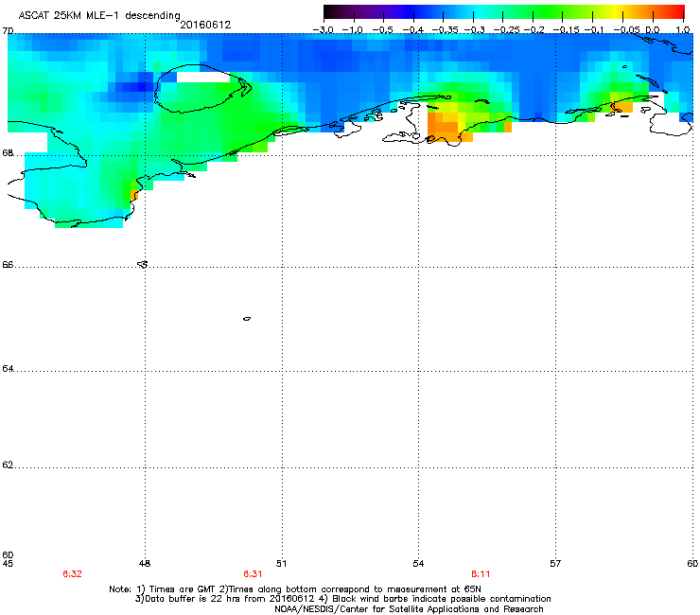Click the -0.15 label on the color scale
The width and height of the screenshot is (700, 615).
point(566,30)
